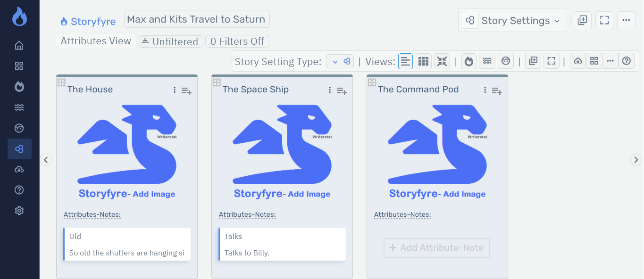Click the waves icon in the views toolbar

487,61
